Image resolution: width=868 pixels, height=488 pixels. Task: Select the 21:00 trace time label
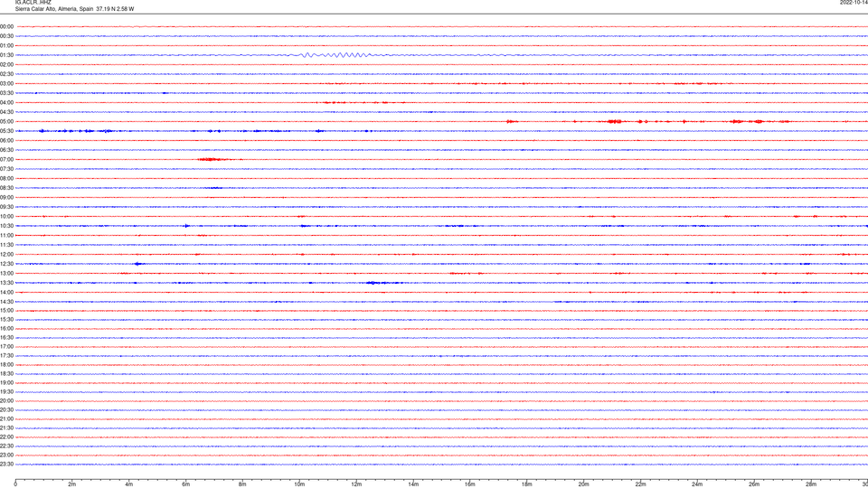pyautogui.click(x=6, y=418)
